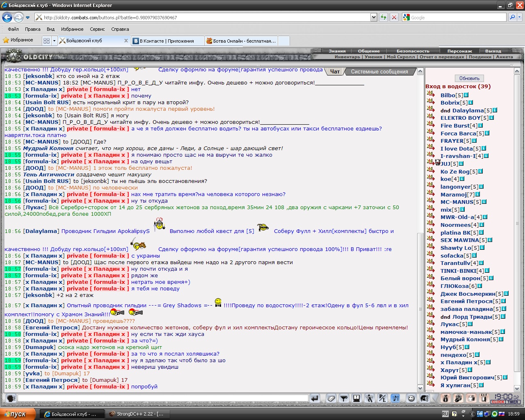Click the player name Forca Barca

point(458,133)
